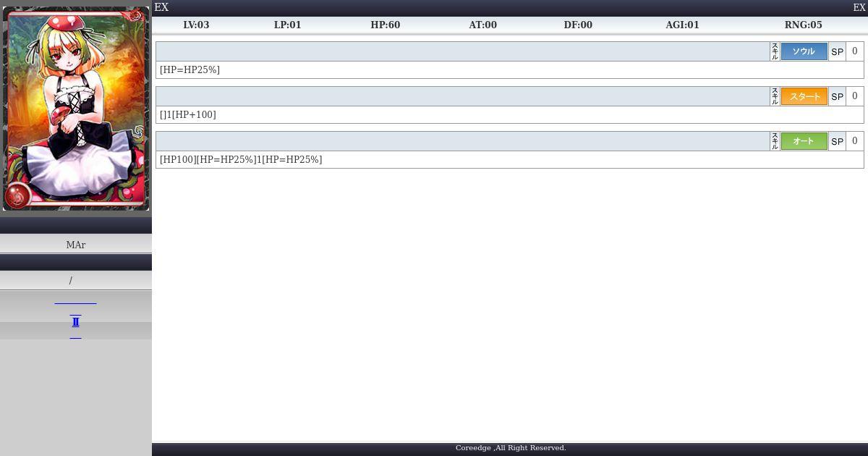
Task: Click the SP value 0 for オート
Action: [855, 141]
